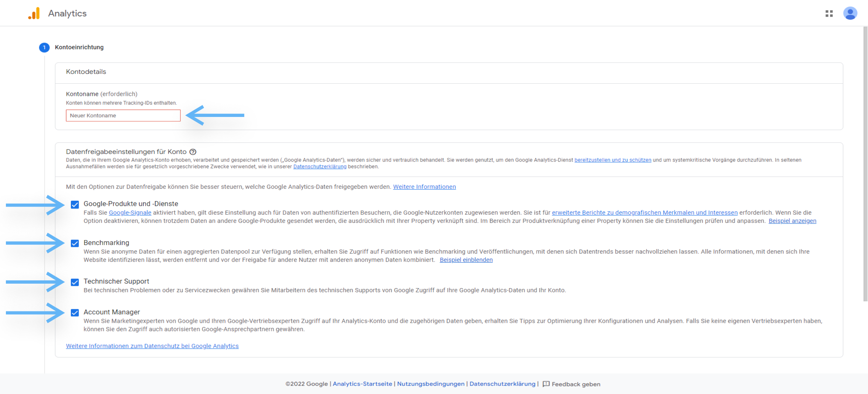
Task: Open Datenschutzerklärung link in data sharing text
Action: coord(320,167)
